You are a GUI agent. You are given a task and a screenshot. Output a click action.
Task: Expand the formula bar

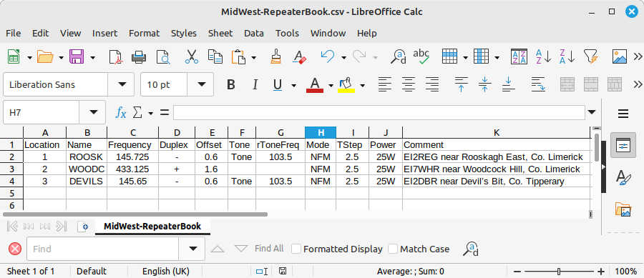(x=592, y=112)
